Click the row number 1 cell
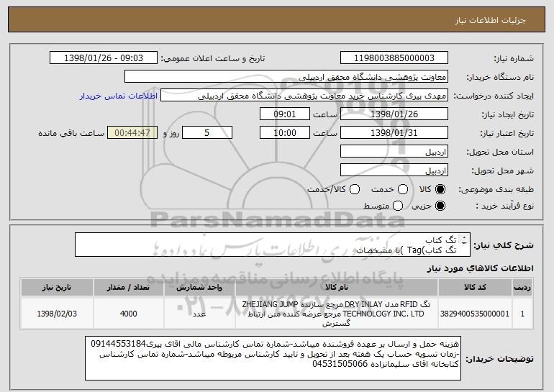 click(x=522, y=314)
